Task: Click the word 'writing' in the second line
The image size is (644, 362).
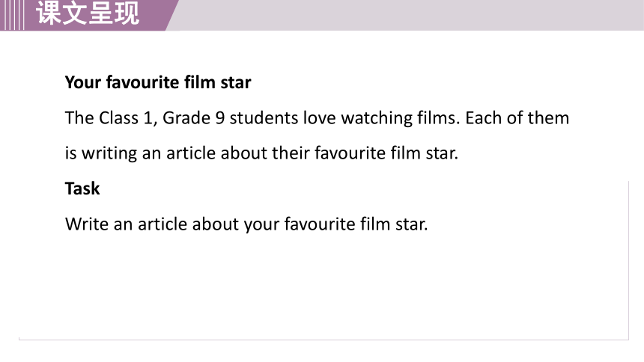Action: tap(109, 154)
